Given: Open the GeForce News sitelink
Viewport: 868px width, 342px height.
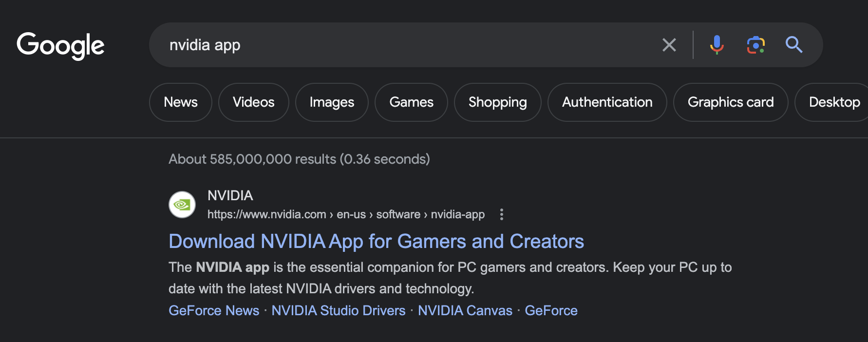Looking at the screenshot, I should click(x=214, y=311).
